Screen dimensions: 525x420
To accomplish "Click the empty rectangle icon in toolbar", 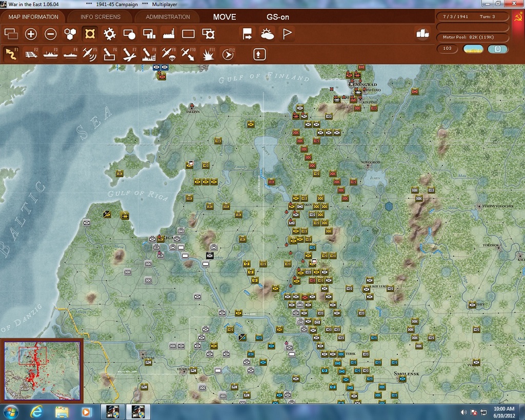I will pos(188,34).
